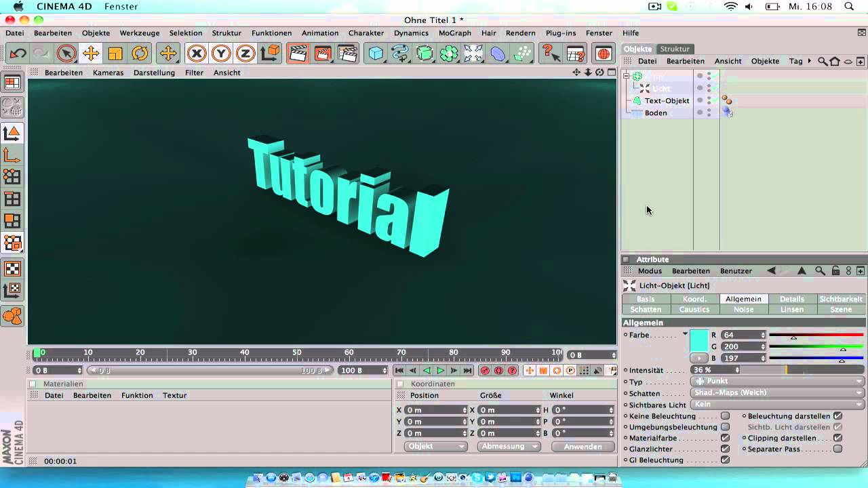Toggle the Z axis lock
The image size is (868, 488).
click(x=245, y=54)
